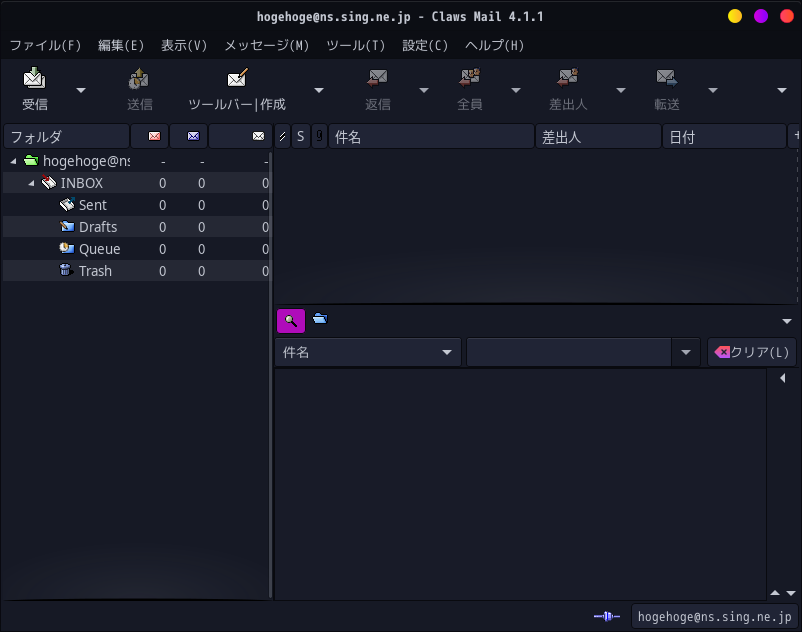Click the message view scroll up arrow
The height and width of the screenshot is (632, 802).
(x=775, y=593)
